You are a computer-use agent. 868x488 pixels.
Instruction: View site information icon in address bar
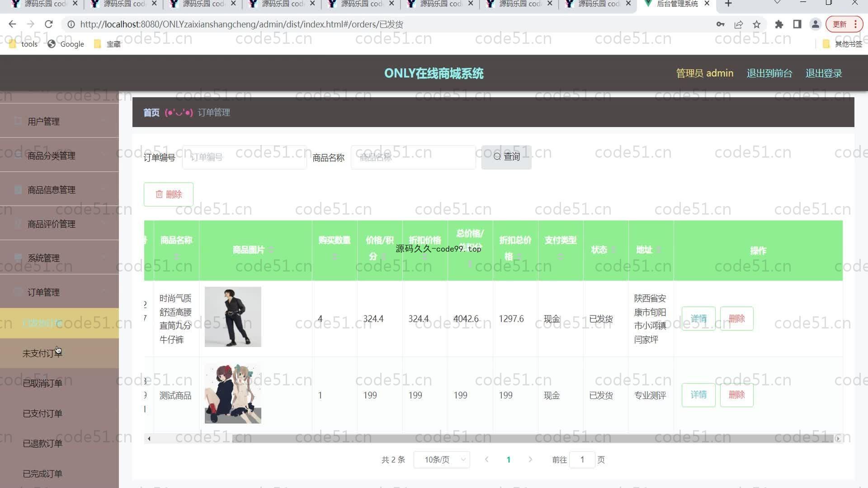(71, 24)
